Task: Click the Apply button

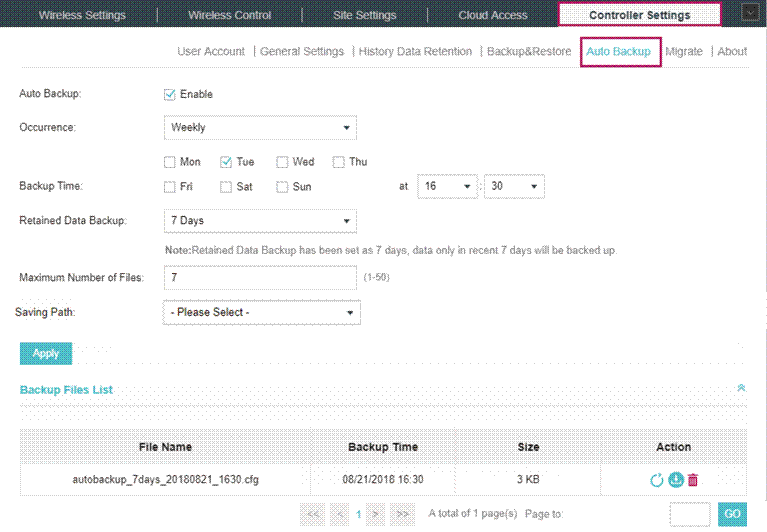Action: coord(46,354)
